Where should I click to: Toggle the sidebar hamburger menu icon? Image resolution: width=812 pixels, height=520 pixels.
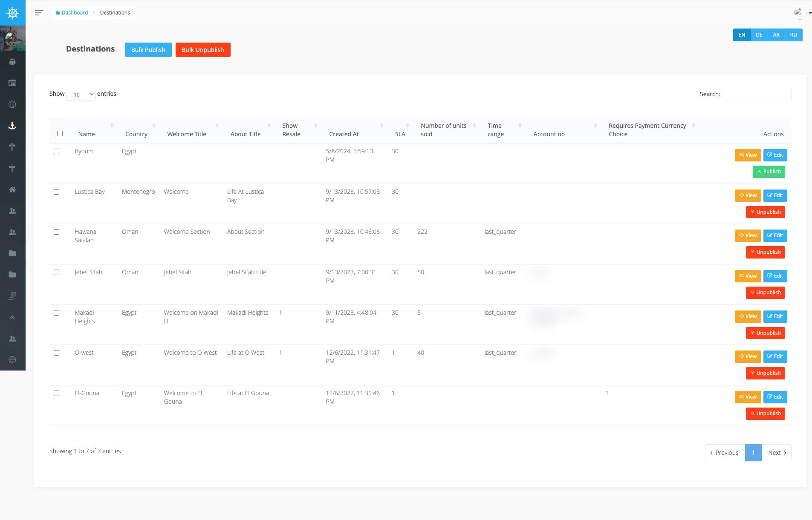point(39,13)
